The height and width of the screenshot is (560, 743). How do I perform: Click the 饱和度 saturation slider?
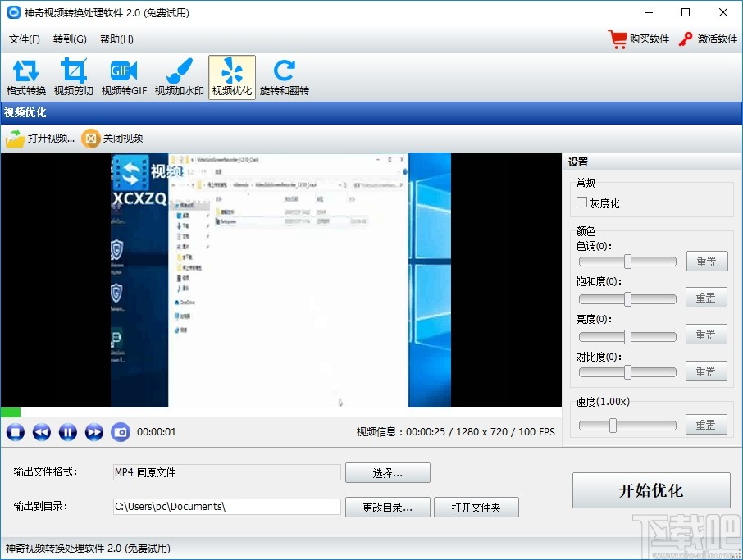(627, 299)
